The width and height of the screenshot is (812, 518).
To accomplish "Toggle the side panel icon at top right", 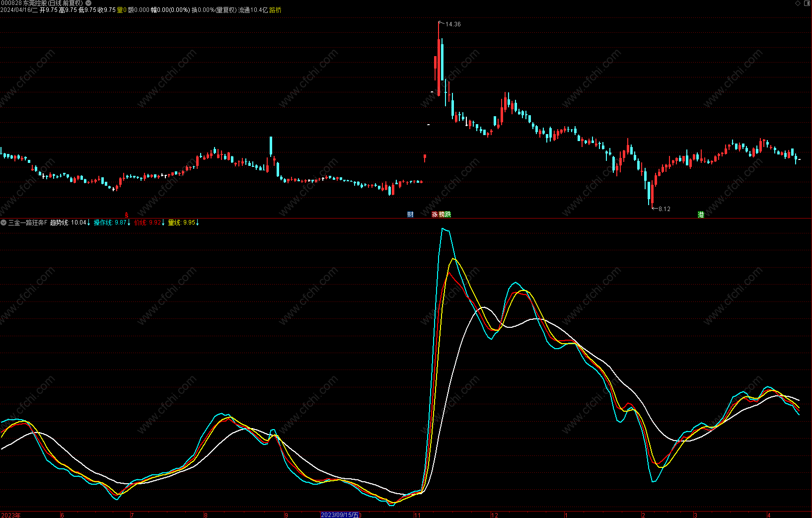I will 807,3.
